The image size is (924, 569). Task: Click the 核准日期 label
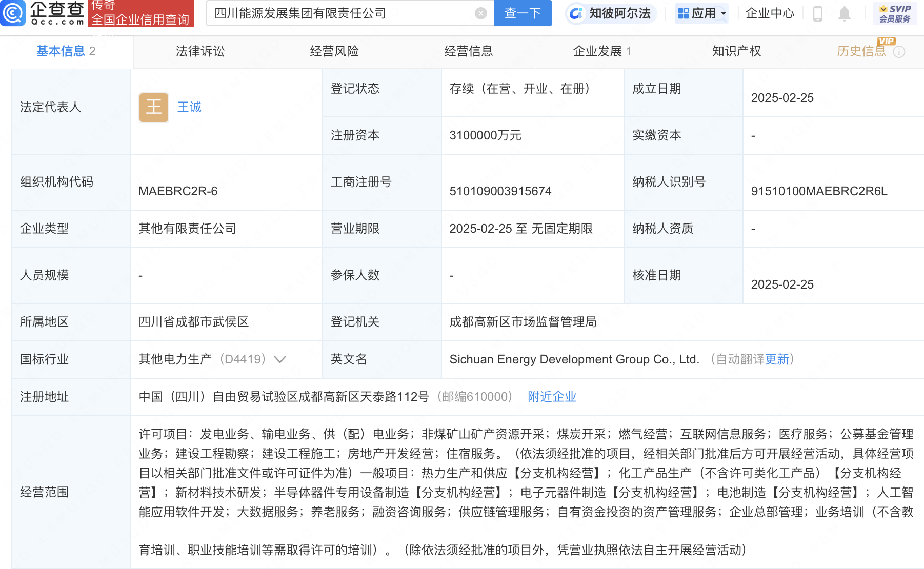pyautogui.click(x=657, y=275)
